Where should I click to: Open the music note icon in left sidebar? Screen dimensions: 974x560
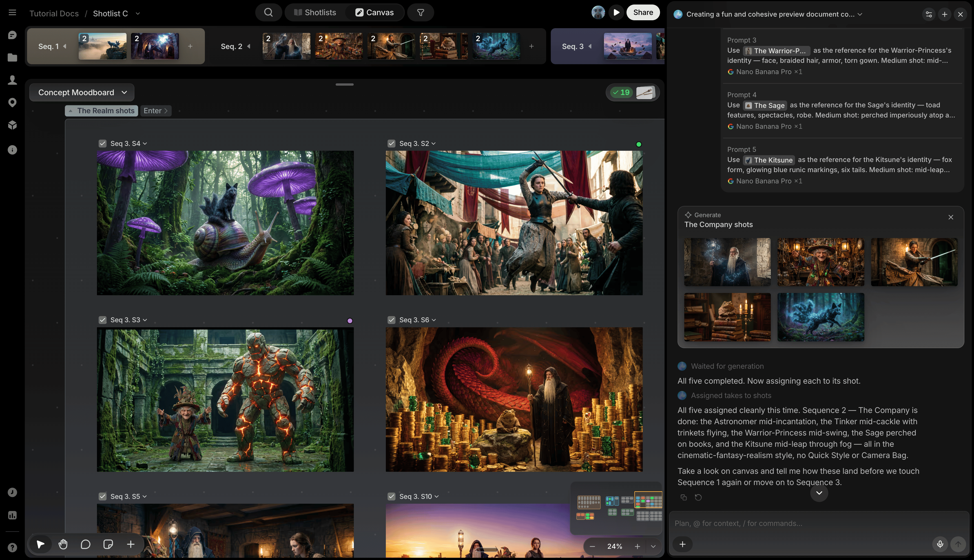tap(12, 492)
